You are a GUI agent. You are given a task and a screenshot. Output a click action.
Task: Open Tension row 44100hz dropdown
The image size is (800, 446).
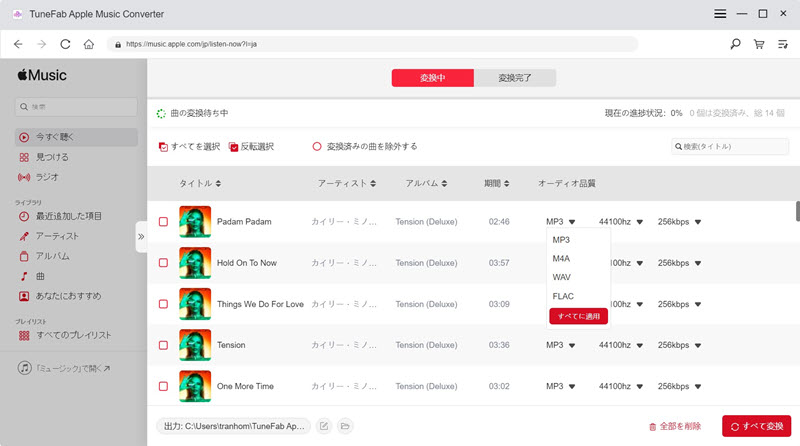[x=621, y=345]
